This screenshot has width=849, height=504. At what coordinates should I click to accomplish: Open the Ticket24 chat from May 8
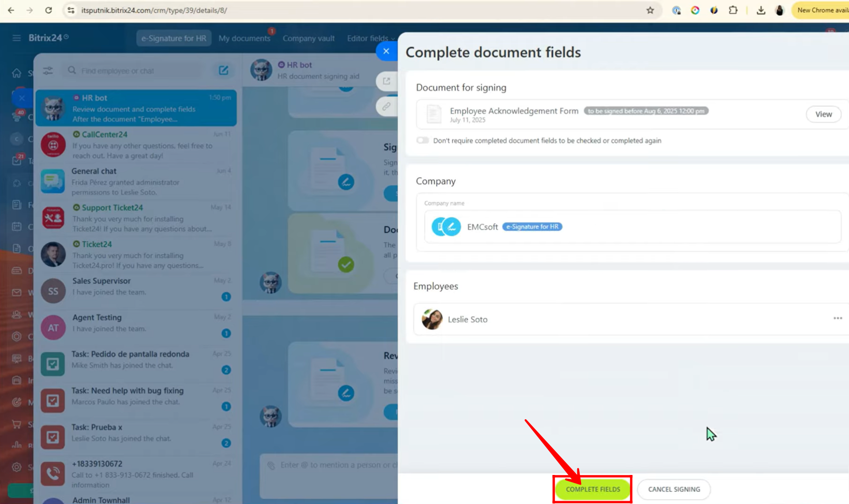136,254
